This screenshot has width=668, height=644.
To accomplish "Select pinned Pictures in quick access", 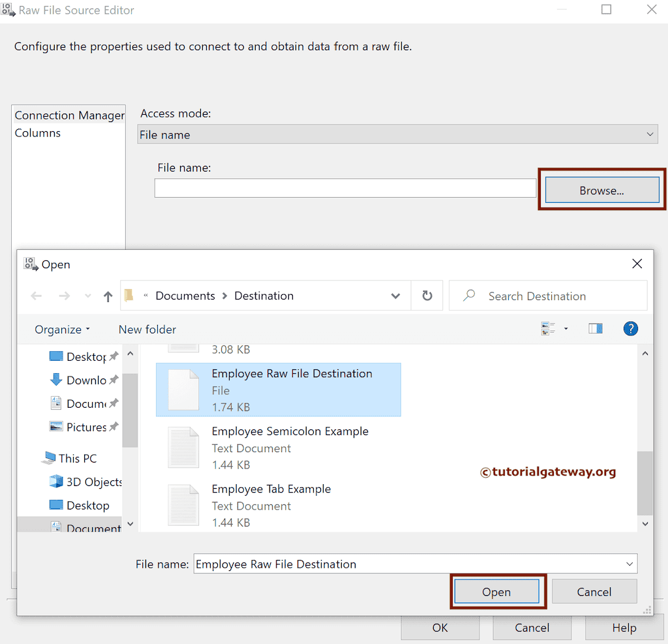I will point(83,427).
